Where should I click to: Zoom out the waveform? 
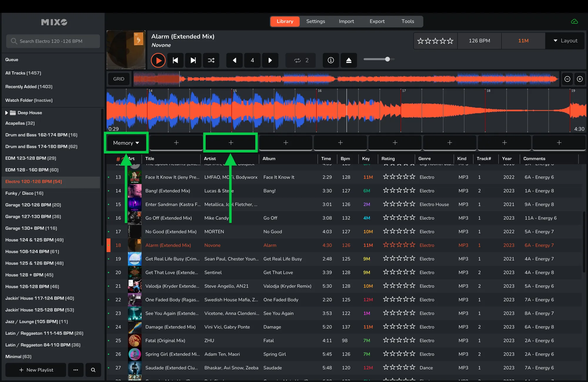pos(567,79)
